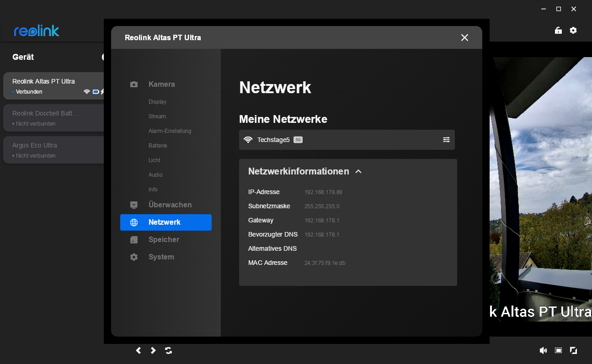Click the app settings gear icon
Screen dimensions: 592x364
point(573,31)
